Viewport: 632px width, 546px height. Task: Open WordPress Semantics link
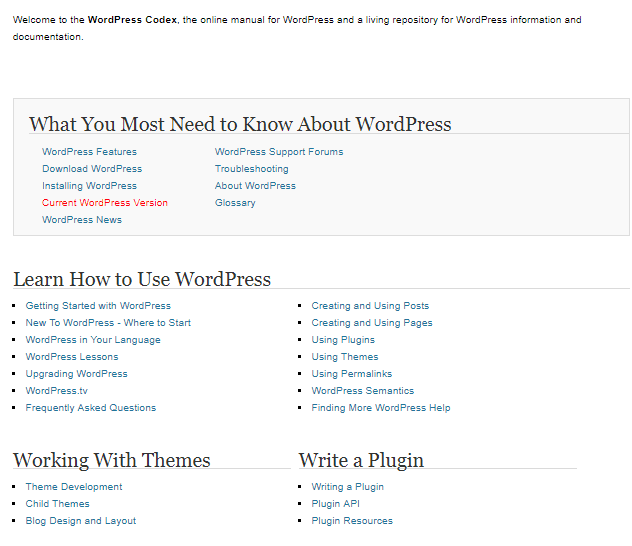point(362,390)
